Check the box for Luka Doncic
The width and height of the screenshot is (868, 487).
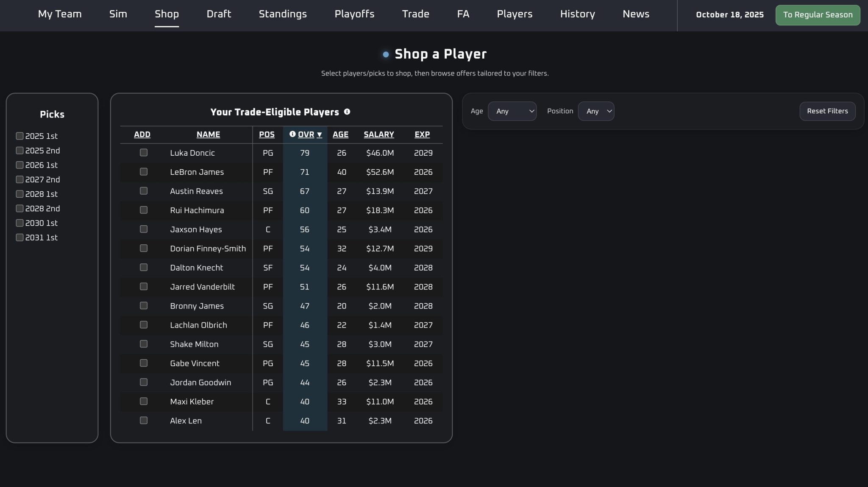(144, 153)
